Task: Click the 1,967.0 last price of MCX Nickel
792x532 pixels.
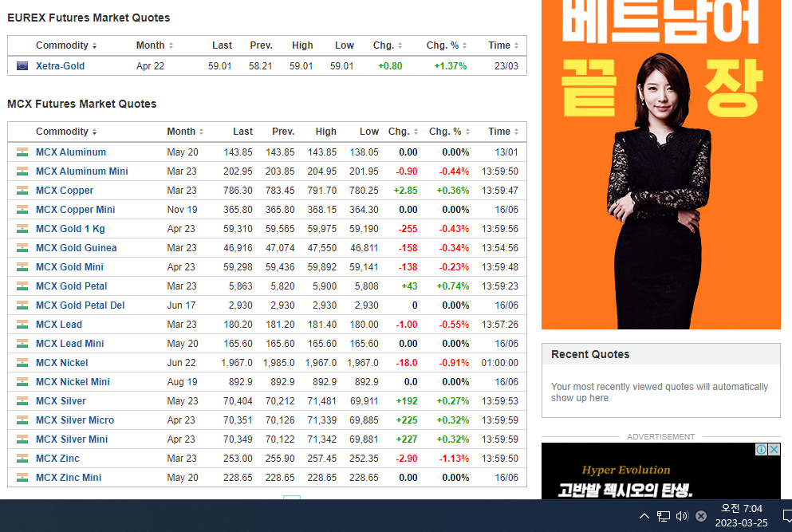Action: pyautogui.click(x=237, y=363)
